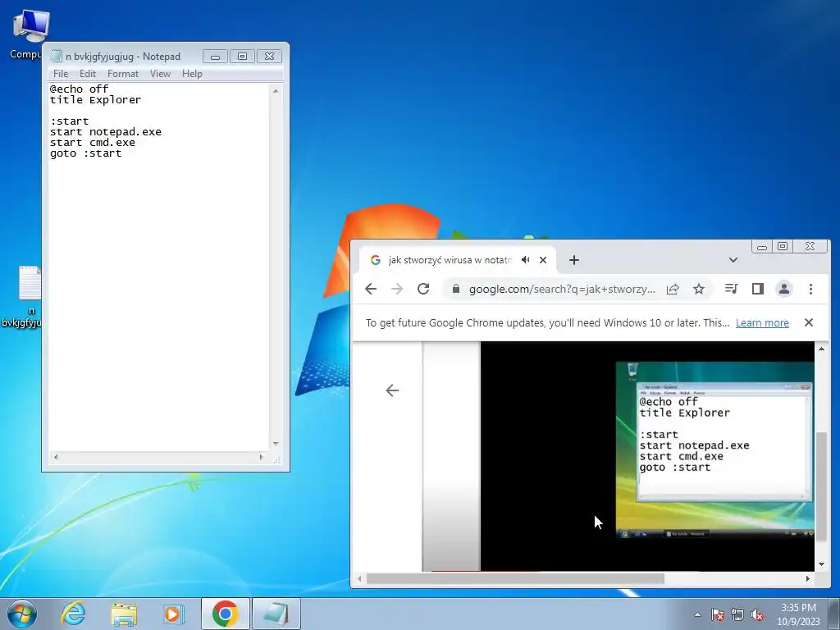Click the Show desktop button
Image resolution: width=840 pixels, height=630 pixels.
834,614
